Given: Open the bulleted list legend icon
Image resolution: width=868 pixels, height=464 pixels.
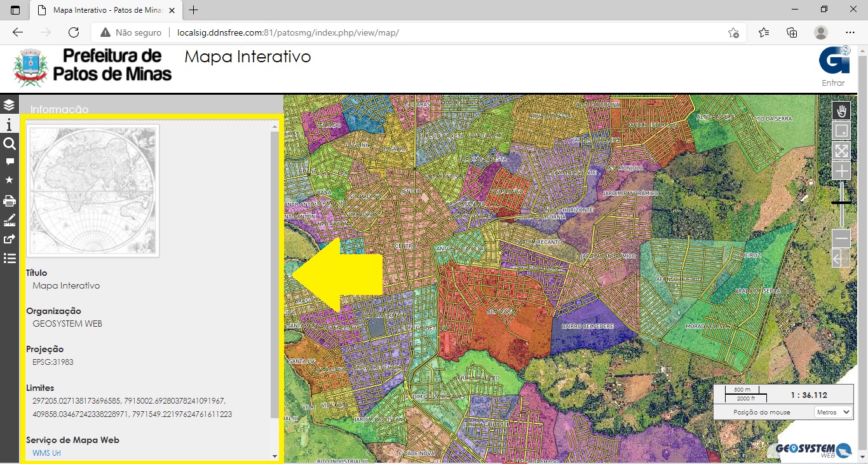Looking at the screenshot, I should pyautogui.click(x=9, y=258).
